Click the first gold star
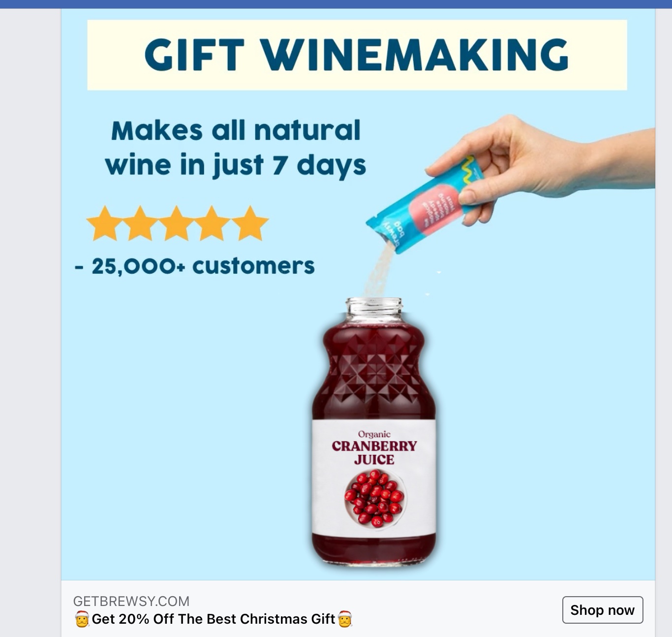This screenshot has width=672, height=637. pos(105,224)
